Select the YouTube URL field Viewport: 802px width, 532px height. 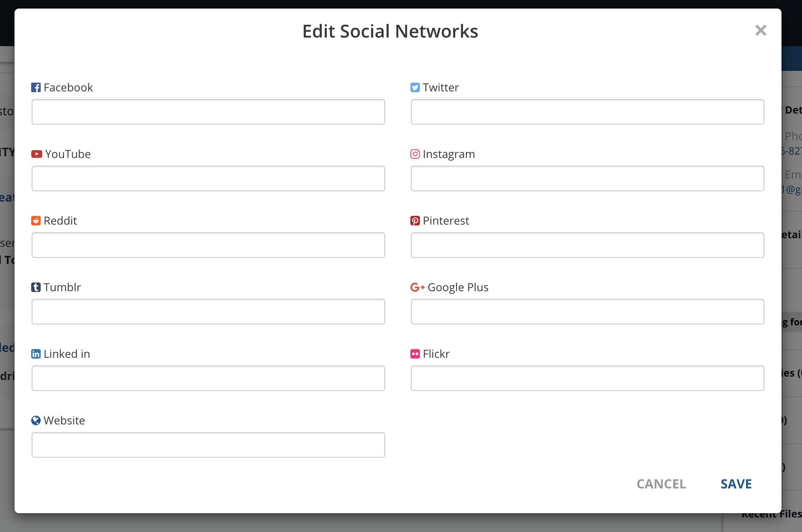click(208, 178)
